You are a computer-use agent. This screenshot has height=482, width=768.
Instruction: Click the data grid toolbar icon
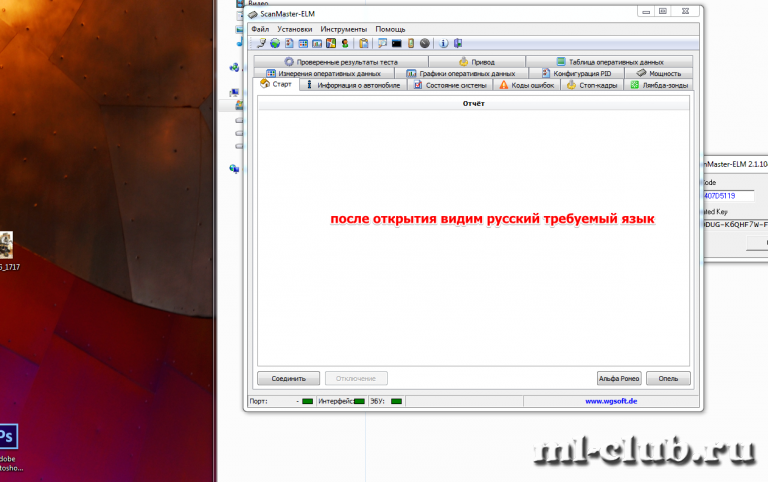coord(303,43)
